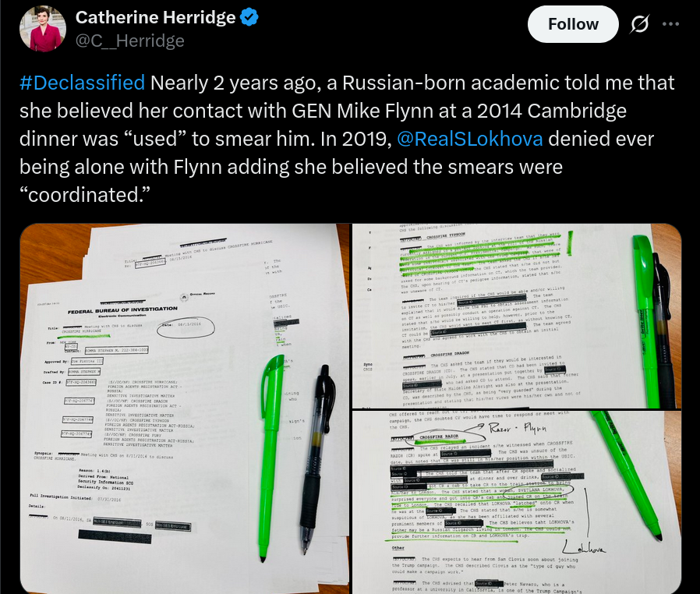700x594 pixels.
Task: Open the three-dot more options menu
Action: click(x=671, y=24)
